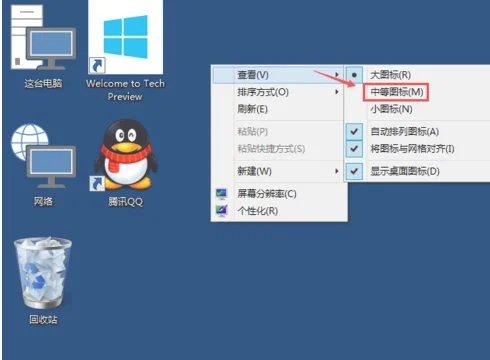This screenshot has height=360, width=490.
Task: Click the 排序方式(O) menu entry
Action: (x=278, y=92)
